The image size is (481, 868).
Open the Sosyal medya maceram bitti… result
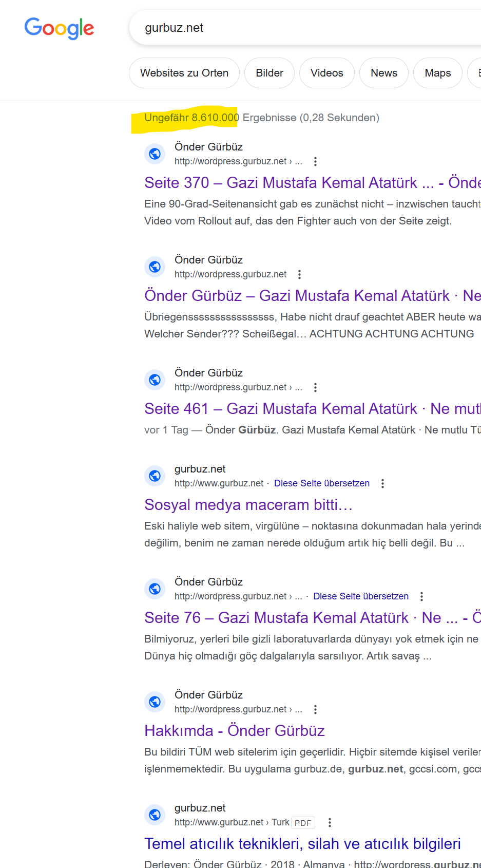point(248,504)
